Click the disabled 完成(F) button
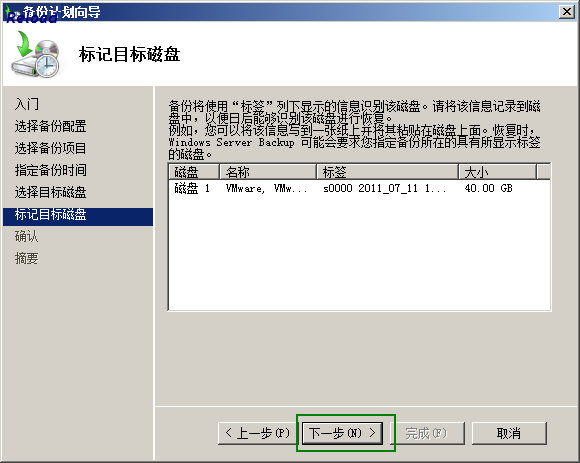The width and height of the screenshot is (580, 463). click(427, 433)
